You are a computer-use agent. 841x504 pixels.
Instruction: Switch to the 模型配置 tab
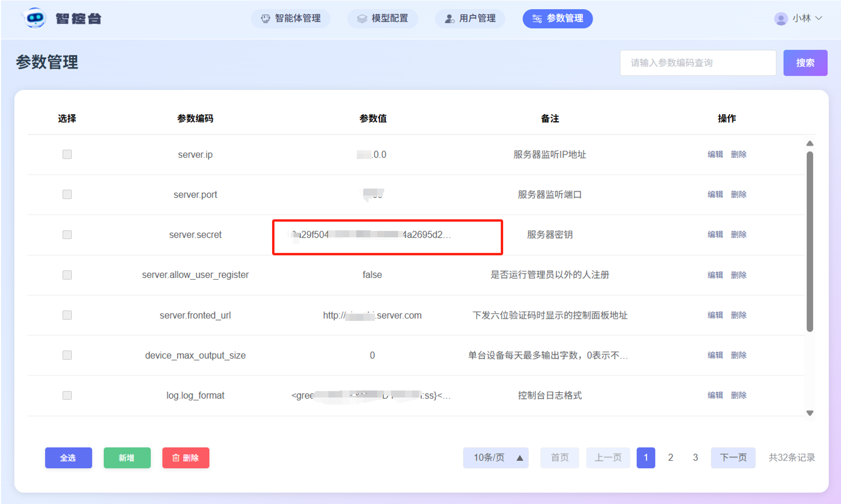pyautogui.click(x=382, y=19)
